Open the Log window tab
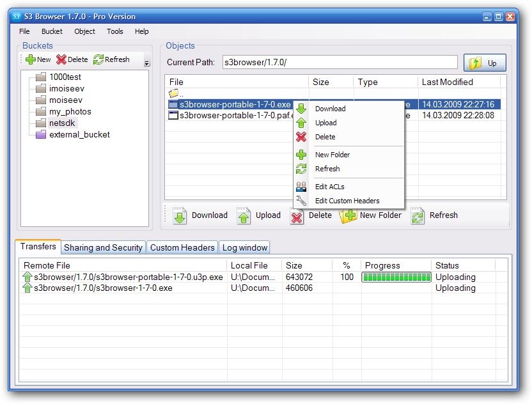Screen dimensions: 532x404 tap(245, 247)
